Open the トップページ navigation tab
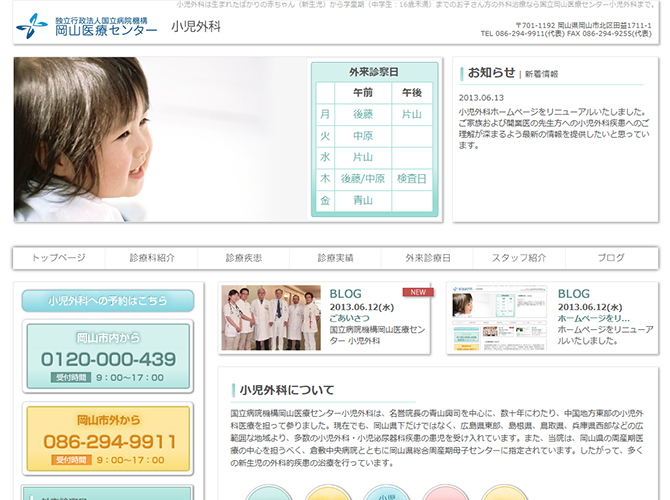 59,258
